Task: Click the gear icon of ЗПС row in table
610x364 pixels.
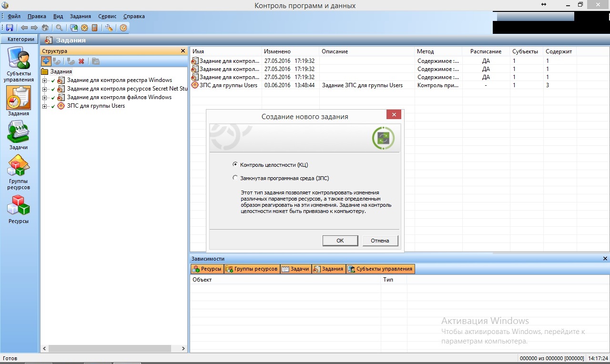Action: click(194, 85)
